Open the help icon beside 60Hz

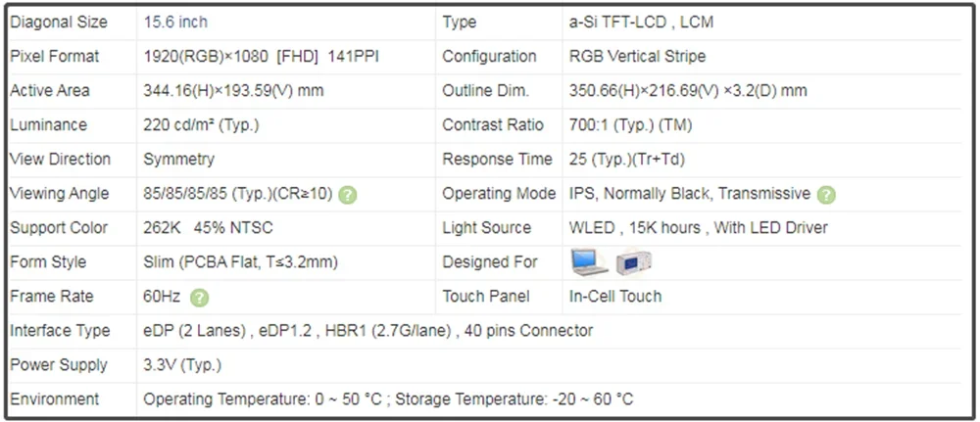point(200,297)
